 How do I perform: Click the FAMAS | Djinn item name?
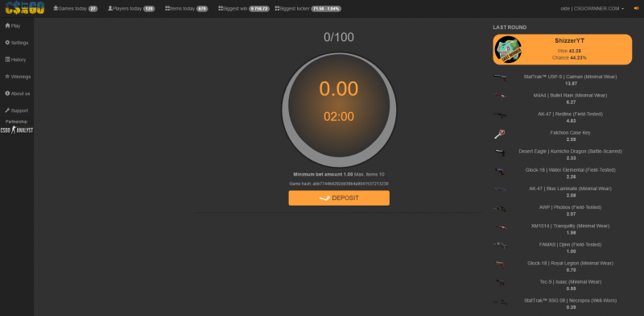pos(570,244)
